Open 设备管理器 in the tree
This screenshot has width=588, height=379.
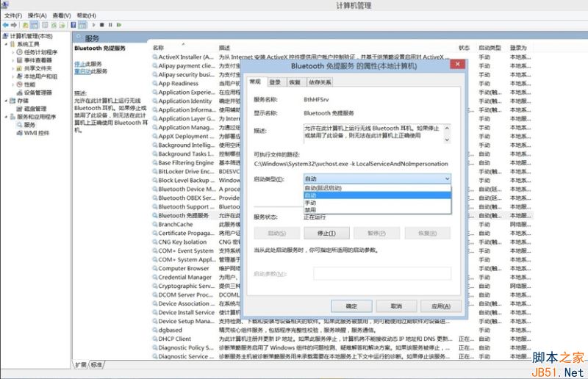38,93
